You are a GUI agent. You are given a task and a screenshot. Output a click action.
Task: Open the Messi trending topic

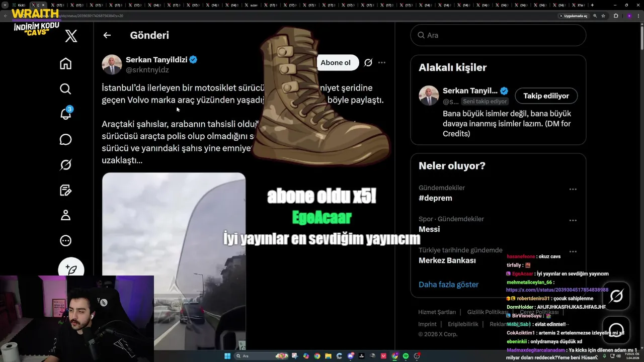[429, 229]
